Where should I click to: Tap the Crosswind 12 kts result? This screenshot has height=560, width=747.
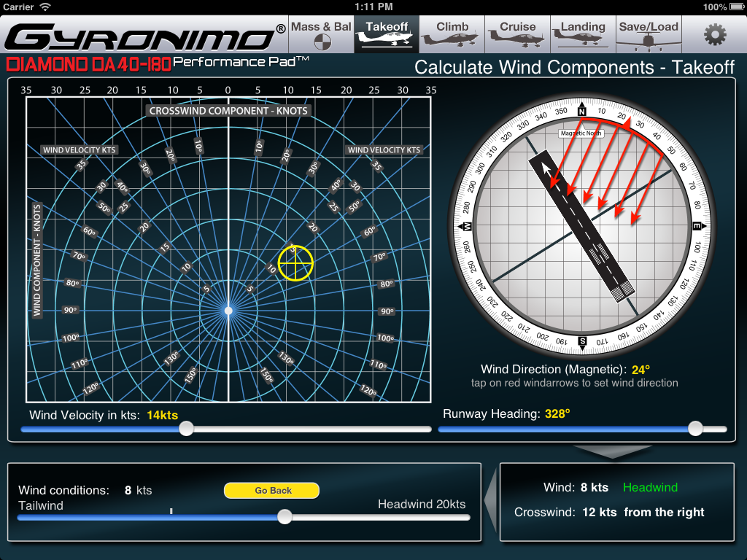pyautogui.click(x=600, y=512)
